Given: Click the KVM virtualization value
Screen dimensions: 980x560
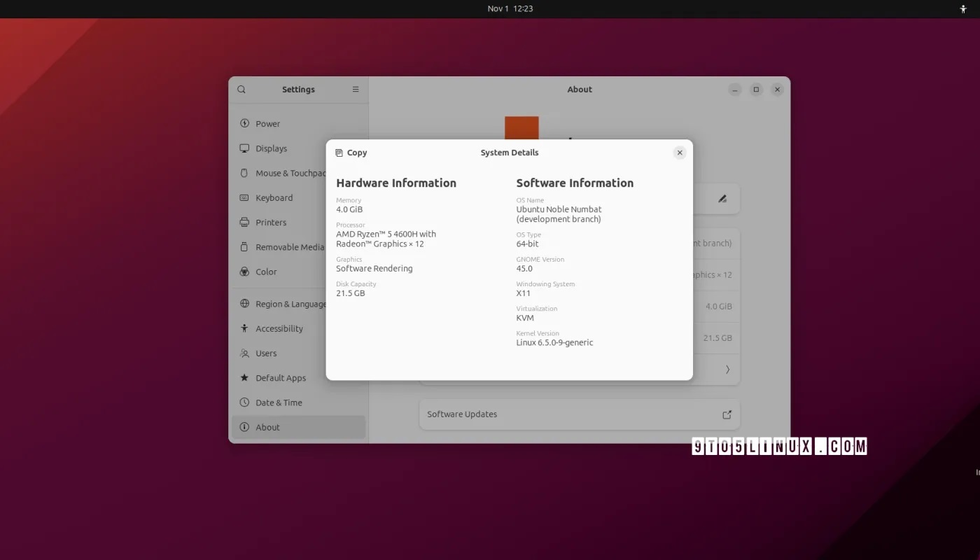Looking at the screenshot, I should [525, 318].
